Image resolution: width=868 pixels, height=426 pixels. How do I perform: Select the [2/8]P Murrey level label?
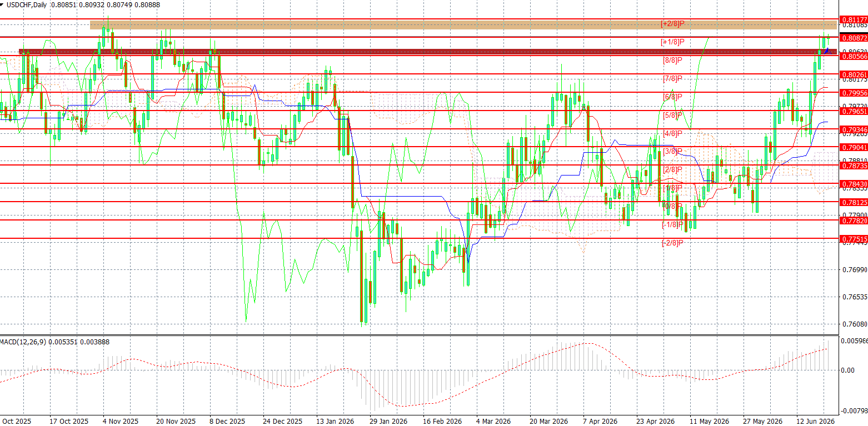pos(672,170)
